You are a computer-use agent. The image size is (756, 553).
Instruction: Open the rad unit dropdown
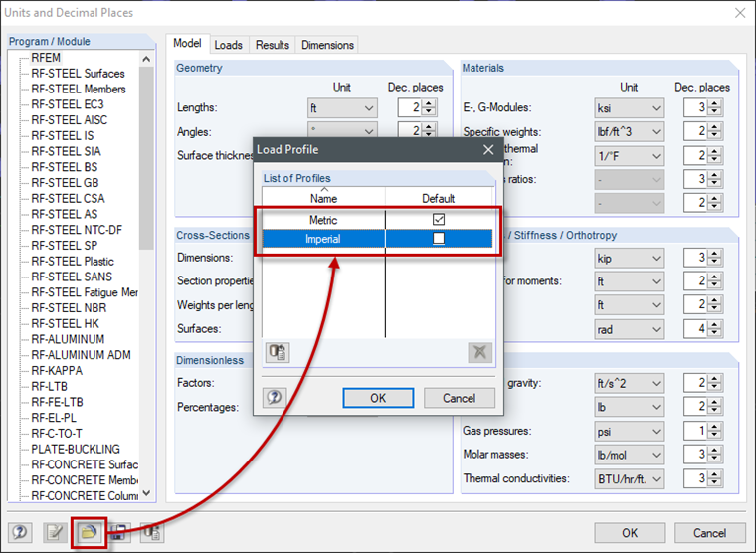click(x=630, y=329)
